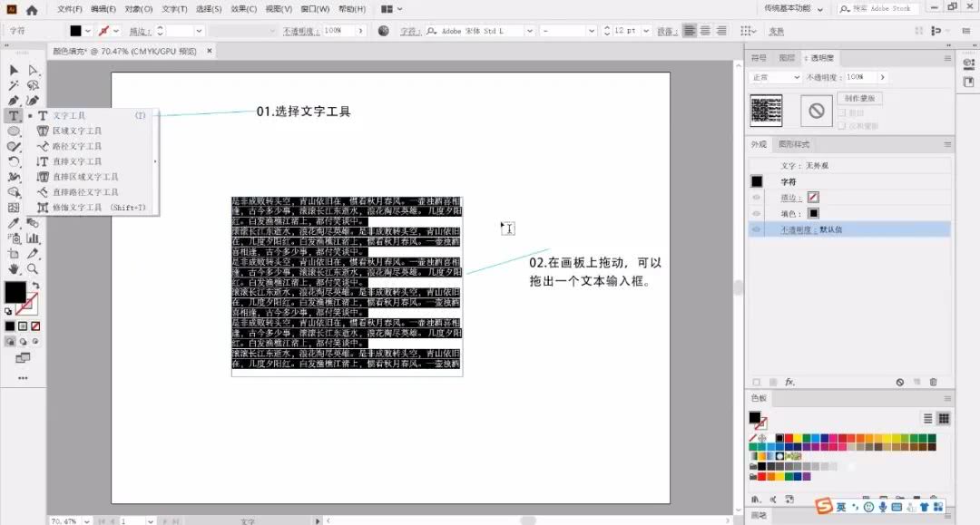This screenshot has height=525, width=980.
Task: Pick the red swatch in color panel
Action: click(789, 438)
